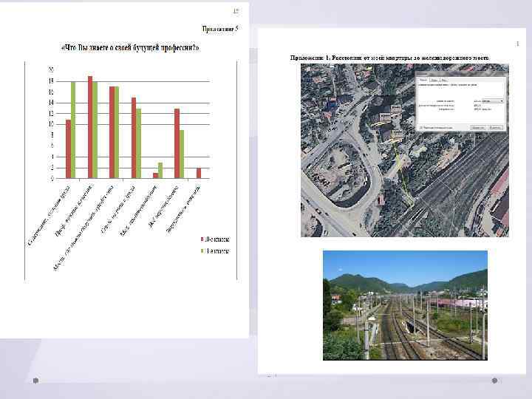
Task: Switch to the second tab in the ruler dialog
Action: click(434, 80)
